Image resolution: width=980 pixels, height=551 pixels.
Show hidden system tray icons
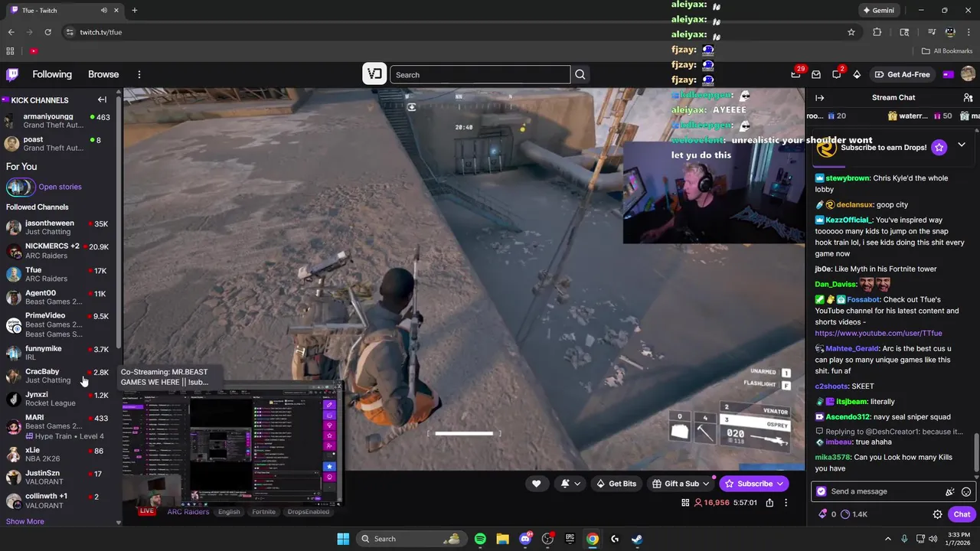[x=888, y=539]
